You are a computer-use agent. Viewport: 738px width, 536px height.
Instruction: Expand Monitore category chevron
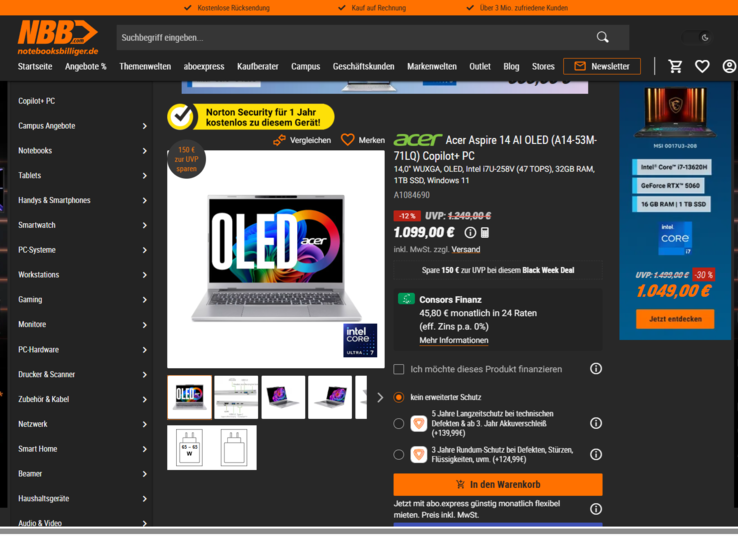coord(144,325)
